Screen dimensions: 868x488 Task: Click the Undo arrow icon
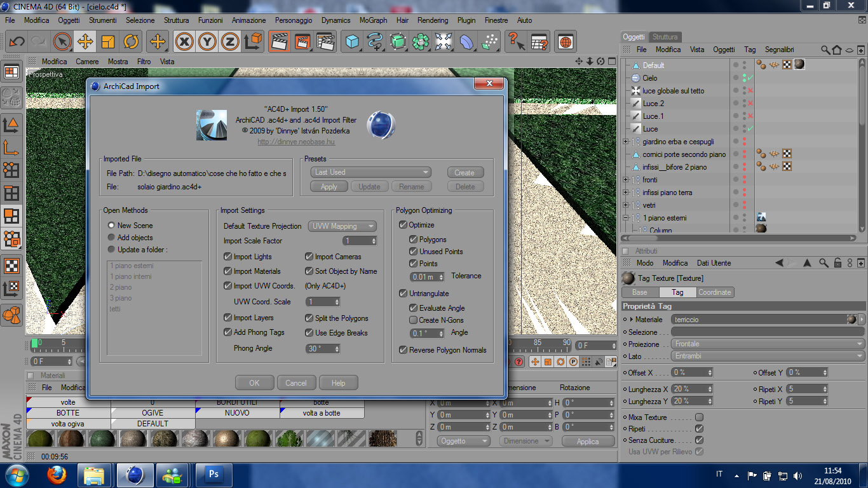[x=17, y=42]
